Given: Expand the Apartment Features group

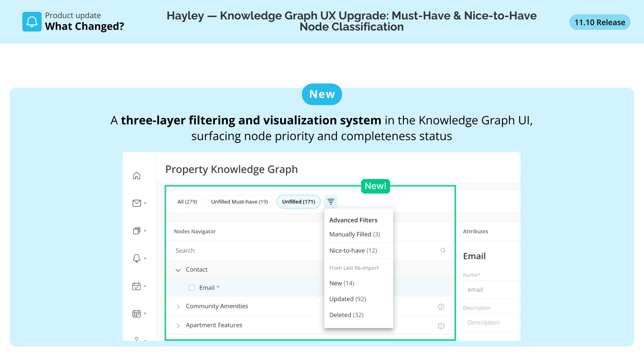Looking at the screenshot, I should click(x=178, y=326).
